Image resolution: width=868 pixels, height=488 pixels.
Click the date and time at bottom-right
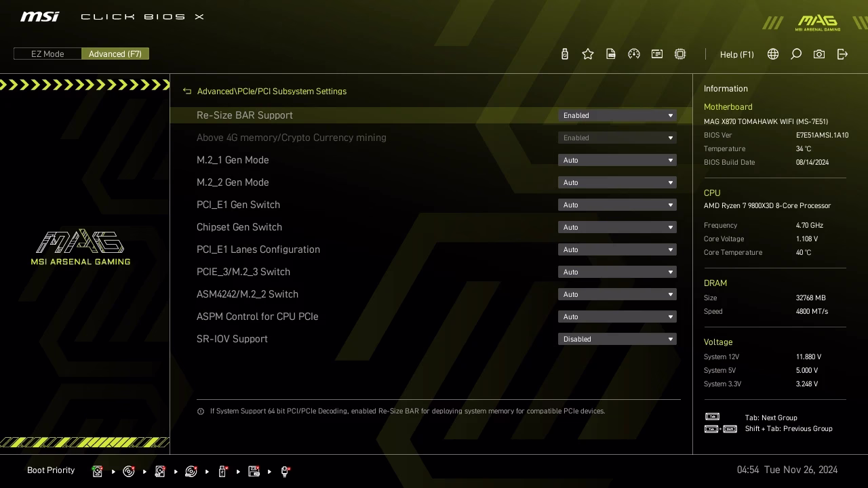pos(787,470)
